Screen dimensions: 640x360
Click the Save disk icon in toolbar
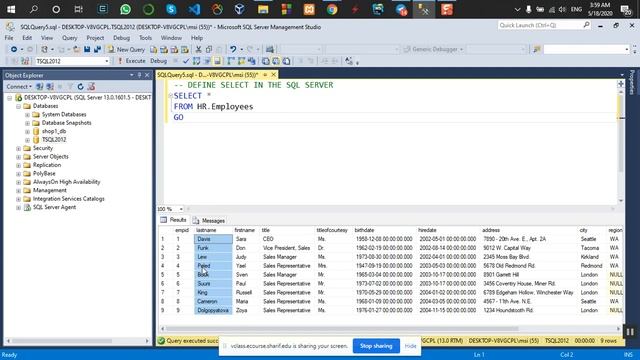pyautogui.click(x=87, y=49)
